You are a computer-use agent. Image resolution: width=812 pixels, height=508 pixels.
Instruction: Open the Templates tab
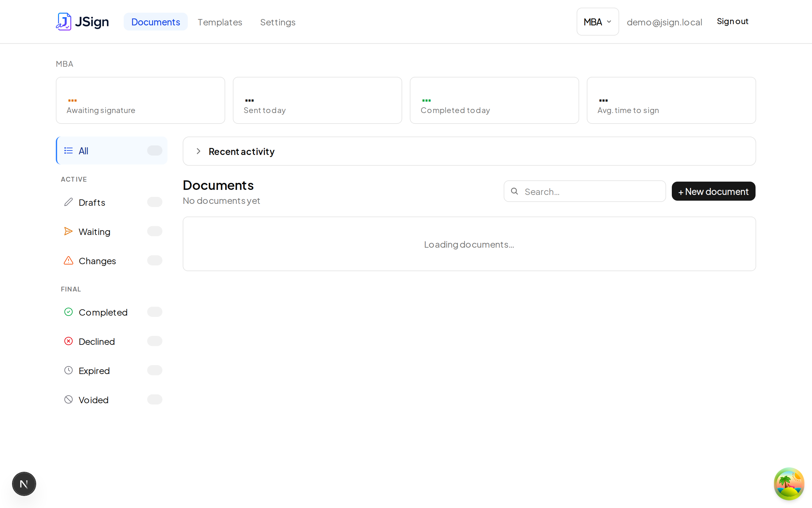pyautogui.click(x=220, y=22)
